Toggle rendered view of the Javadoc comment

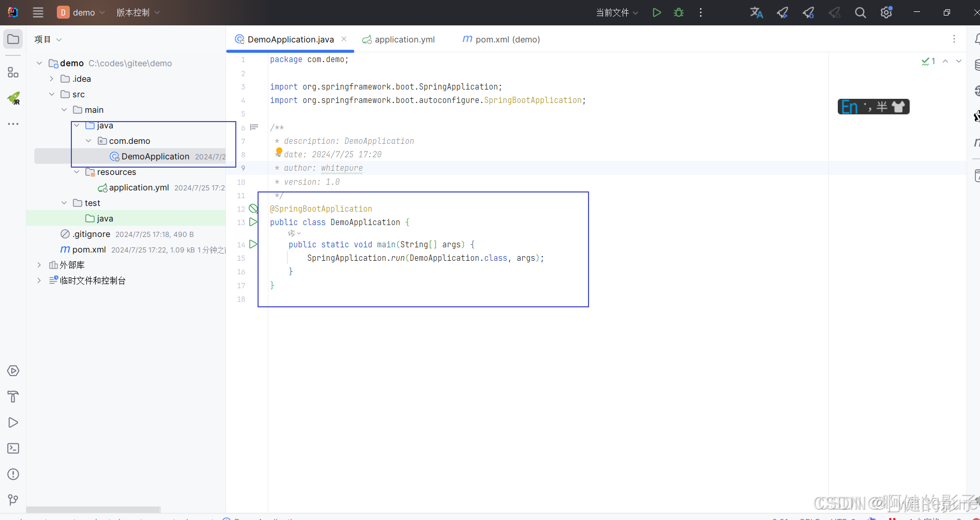pos(254,127)
